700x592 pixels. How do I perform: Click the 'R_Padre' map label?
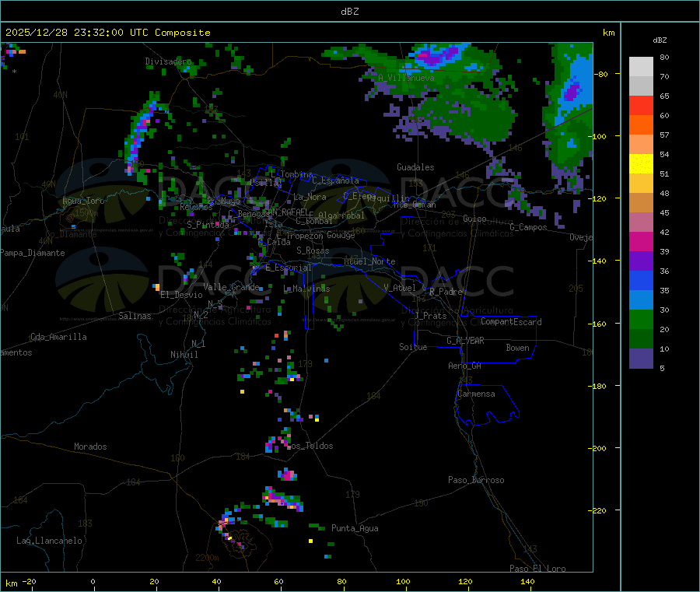pyautogui.click(x=446, y=292)
